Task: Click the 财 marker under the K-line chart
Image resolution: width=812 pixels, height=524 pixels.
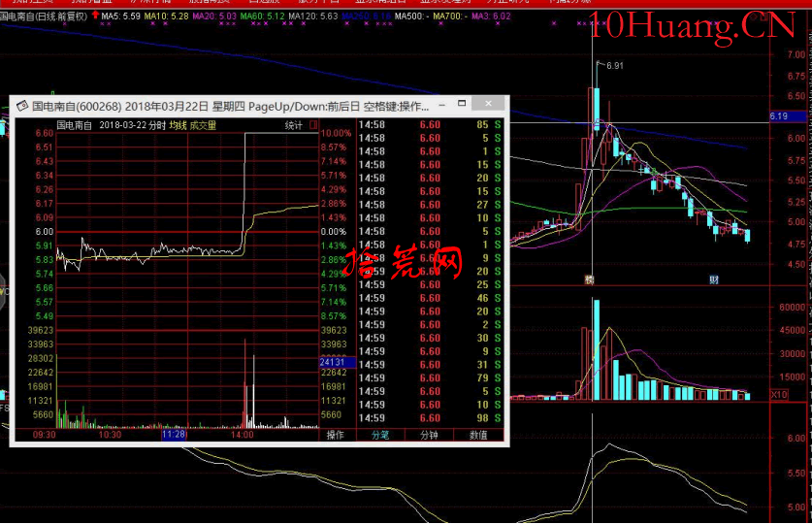Action: click(714, 280)
